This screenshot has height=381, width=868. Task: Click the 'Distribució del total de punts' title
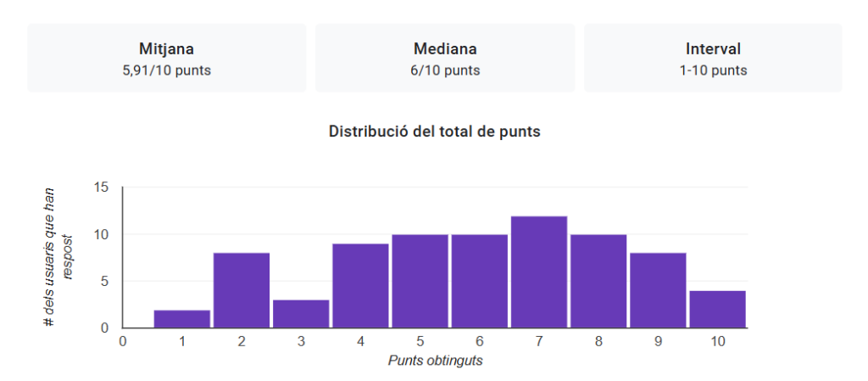[434, 132]
